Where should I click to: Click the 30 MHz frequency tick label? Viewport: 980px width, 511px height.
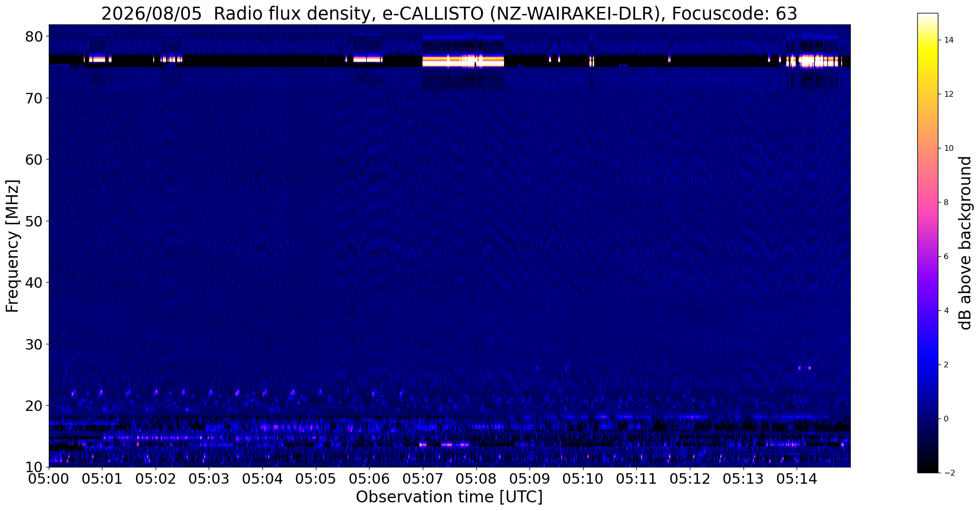point(34,344)
